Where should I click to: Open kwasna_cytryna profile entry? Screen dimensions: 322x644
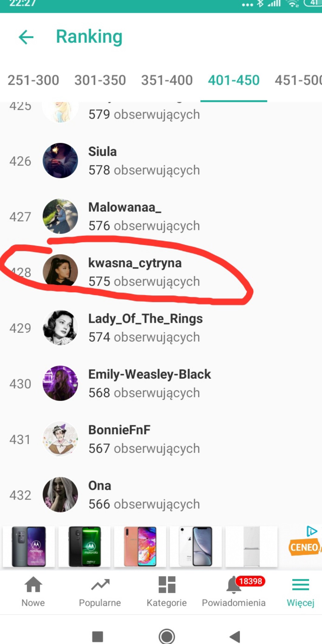[x=161, y=272]
